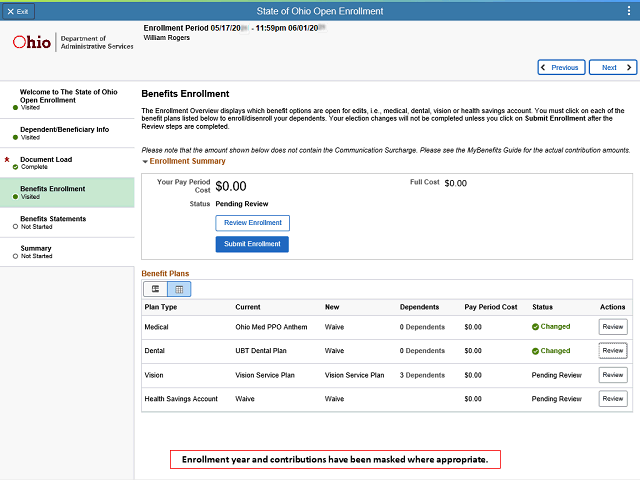Screen dimensions: 640x480
Task: Click 'Ohio Med PPO Anthem' cell
Action: tap(271, 327)
